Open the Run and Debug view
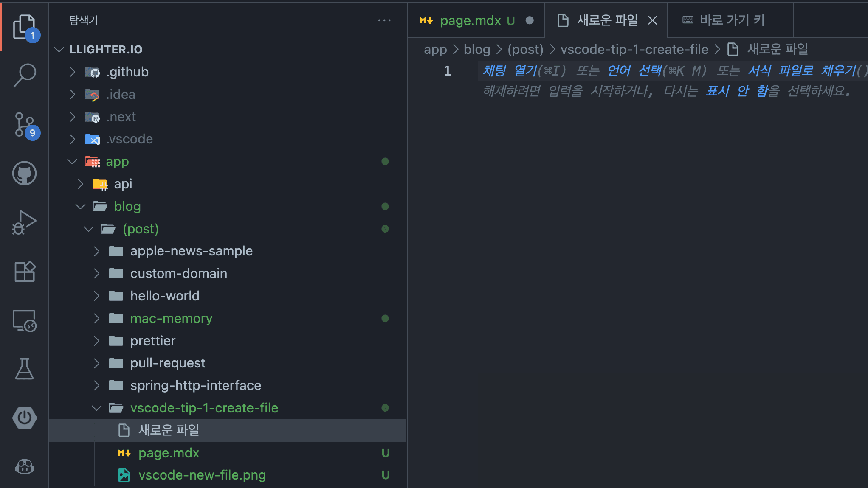 pyautogui.click(x=24, y=222)
